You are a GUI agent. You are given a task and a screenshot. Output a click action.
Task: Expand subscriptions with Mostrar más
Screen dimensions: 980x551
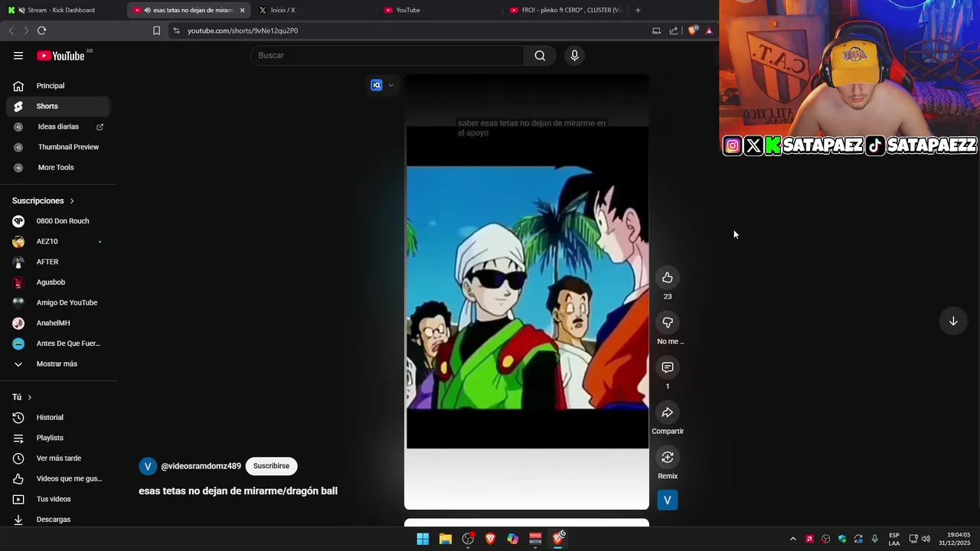[x=57, y=364]
